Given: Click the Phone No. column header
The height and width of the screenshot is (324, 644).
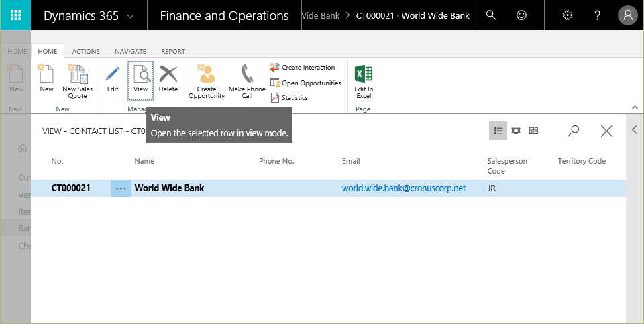Looking at the screenshot, I should coord(276,162).
